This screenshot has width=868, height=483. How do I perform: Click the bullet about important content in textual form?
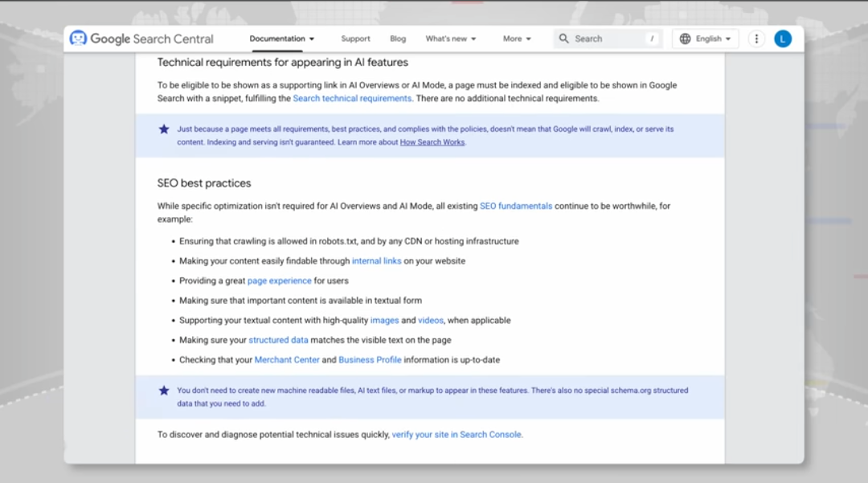coord(300,301)
